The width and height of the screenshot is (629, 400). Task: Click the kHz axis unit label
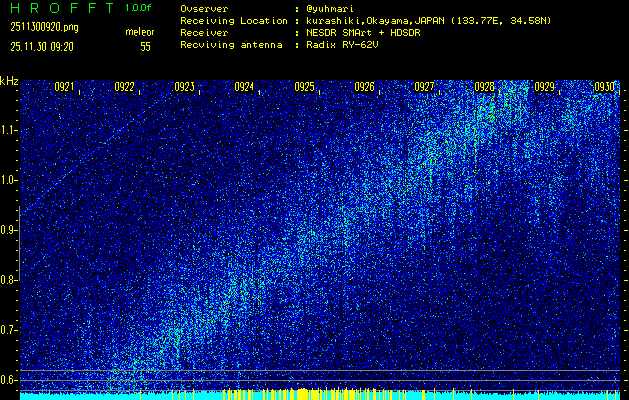[9, 80]
